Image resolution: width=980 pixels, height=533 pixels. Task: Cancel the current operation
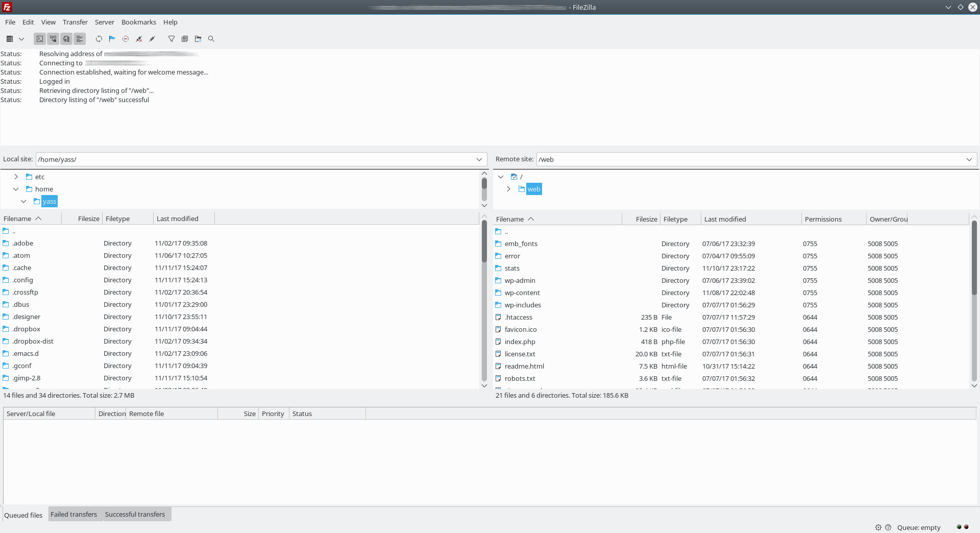[x=126, y=39]
